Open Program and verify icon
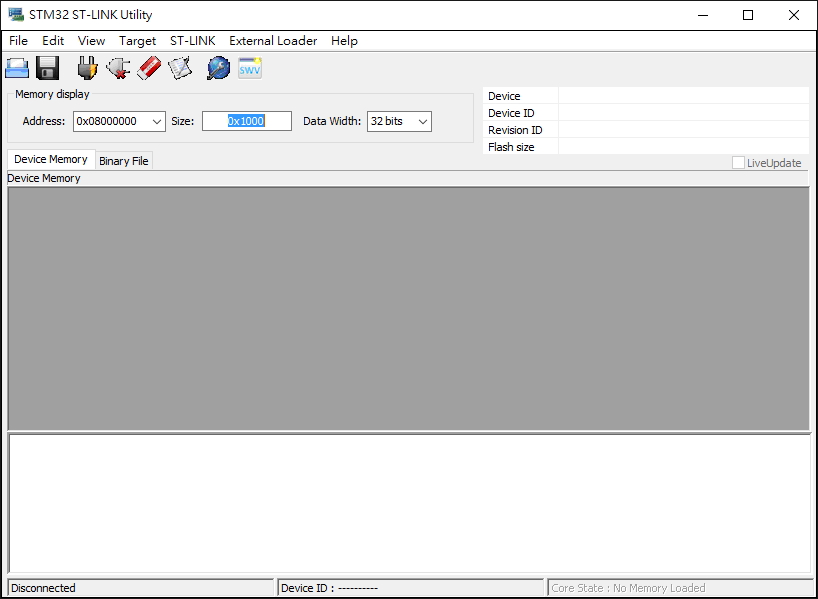 click(x=180, y=68)
